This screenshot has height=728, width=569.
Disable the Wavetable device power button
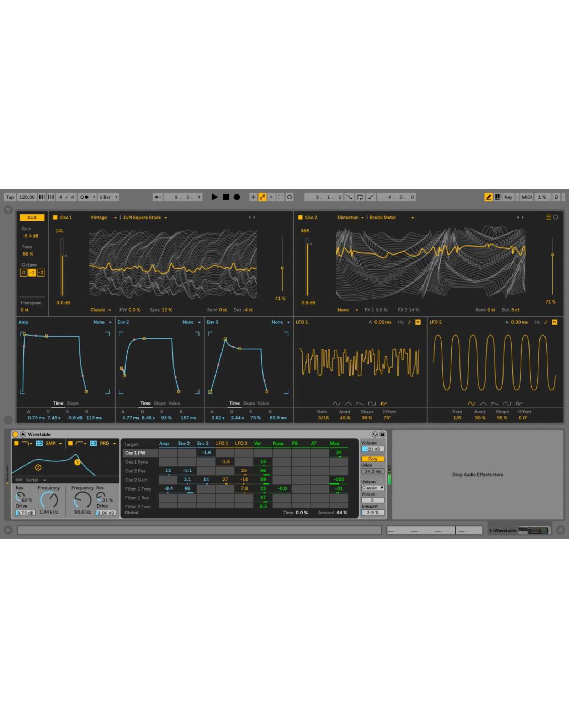(x=15, y=434)
